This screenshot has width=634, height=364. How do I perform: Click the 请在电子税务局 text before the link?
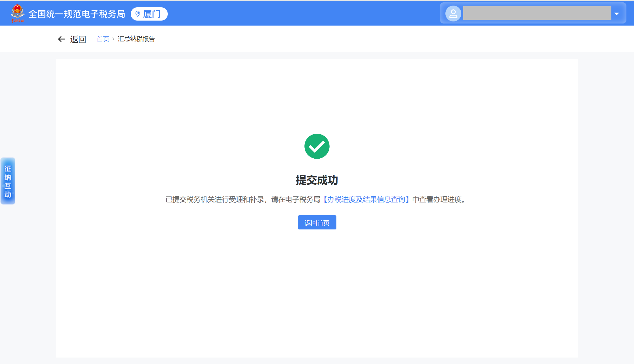click(296, 199)
